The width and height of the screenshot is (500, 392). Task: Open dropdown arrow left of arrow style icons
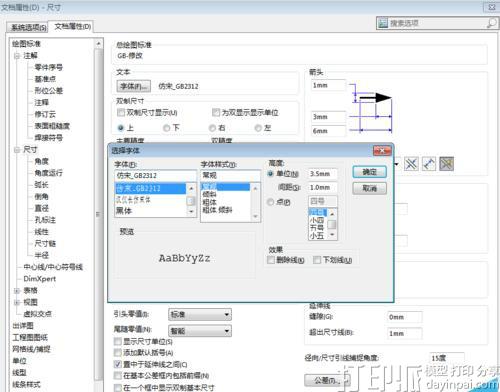click(x=397, y=164)
